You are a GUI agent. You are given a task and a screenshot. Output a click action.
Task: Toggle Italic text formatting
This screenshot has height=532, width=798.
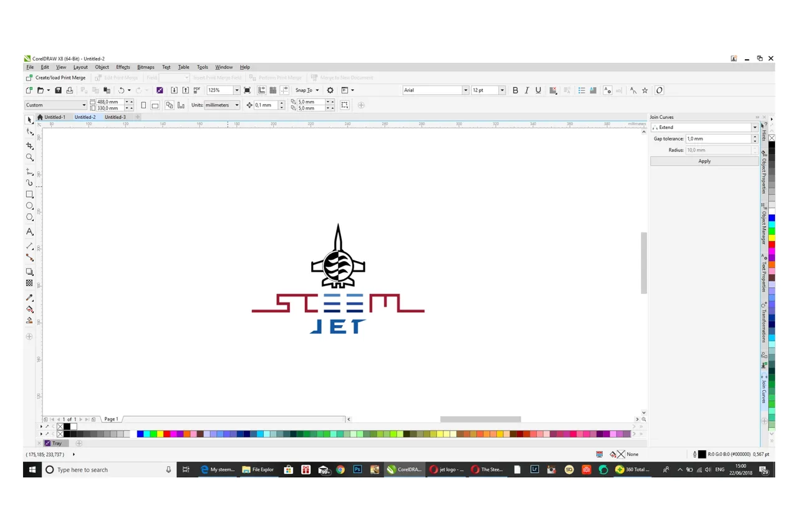coord(527,90)
